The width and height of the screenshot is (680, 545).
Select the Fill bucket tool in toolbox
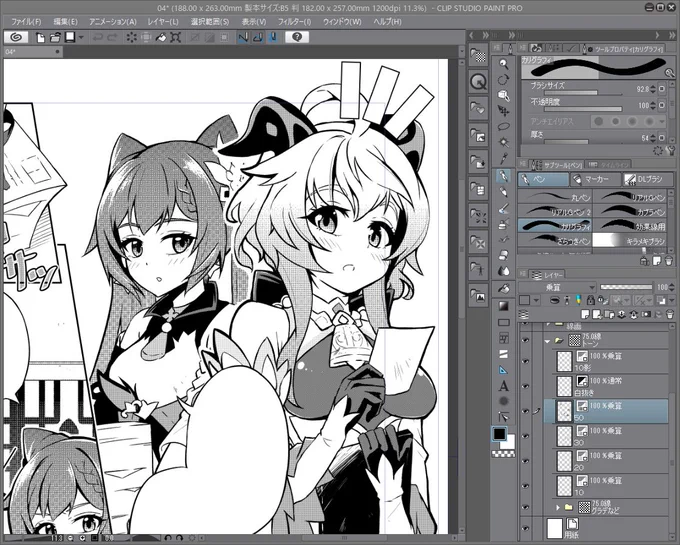(503, 289)
